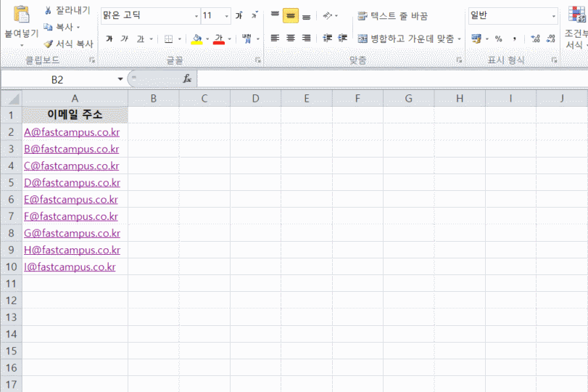Apply percent style
The width and height of the screenshot is (588, 392).
[498, 38]
